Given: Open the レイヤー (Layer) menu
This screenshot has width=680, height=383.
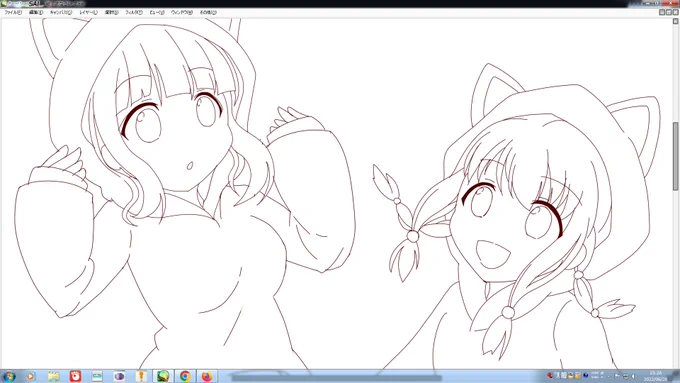Looking at the screenshot, I should [x=88, y=13].
